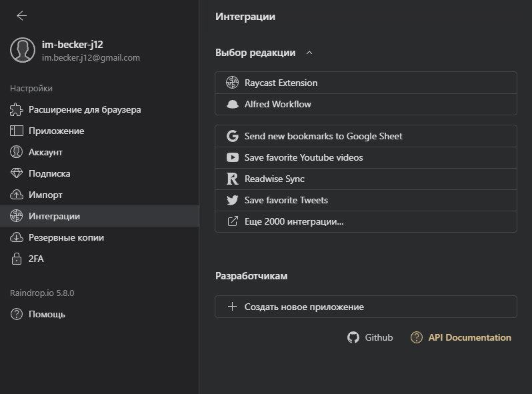The image size is (532, 394).
Task: Click the external link icon for more integrations
Action: (233, 221)
